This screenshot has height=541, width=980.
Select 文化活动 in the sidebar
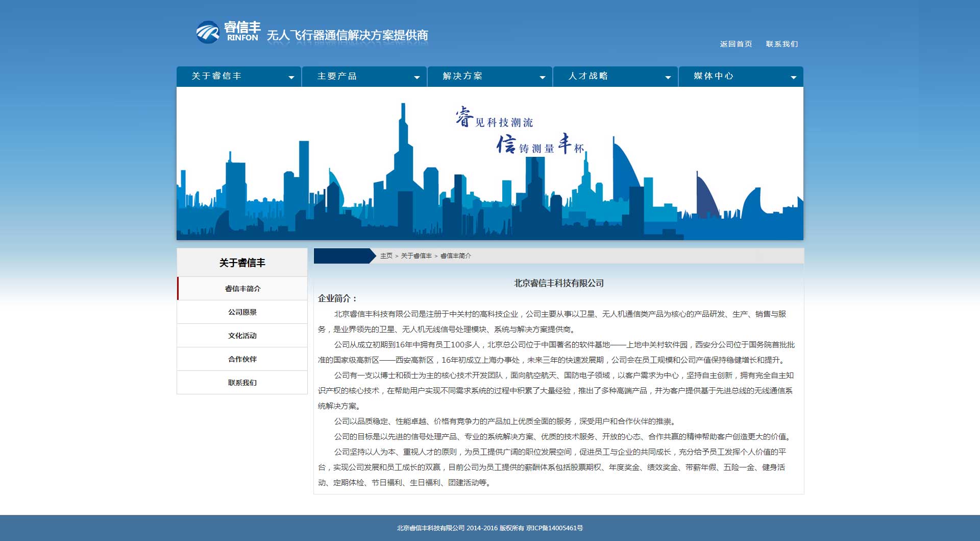(242, 336)
